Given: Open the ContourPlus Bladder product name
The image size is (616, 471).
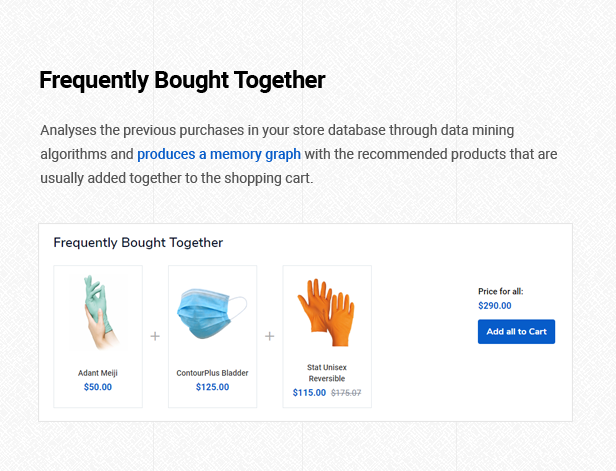Looking at the screenshot, I should click(212, 373).
